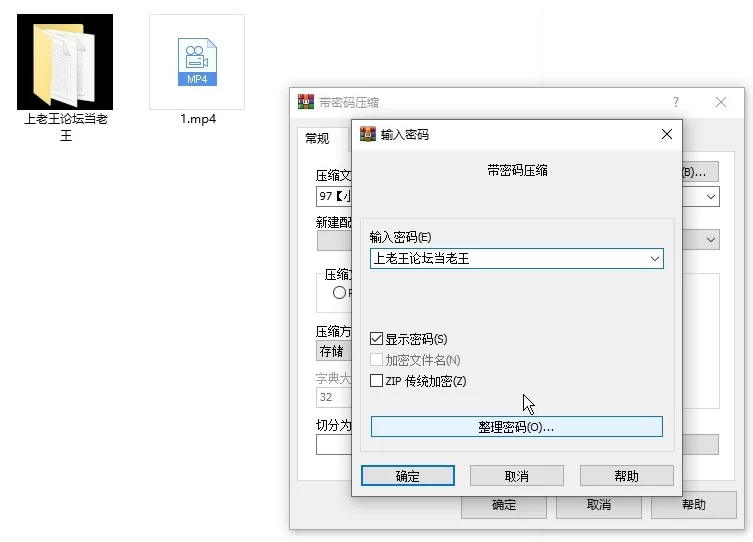Switch to the 常规 tab
Image resolution: width=753 pixels, height=542 pixels.
pyautogui.click(x=317, y=139)
